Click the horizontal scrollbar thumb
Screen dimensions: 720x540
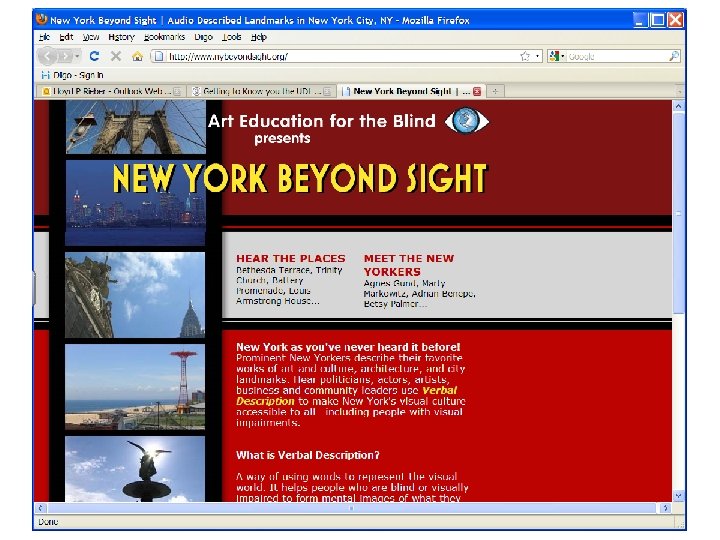point(352,508)
